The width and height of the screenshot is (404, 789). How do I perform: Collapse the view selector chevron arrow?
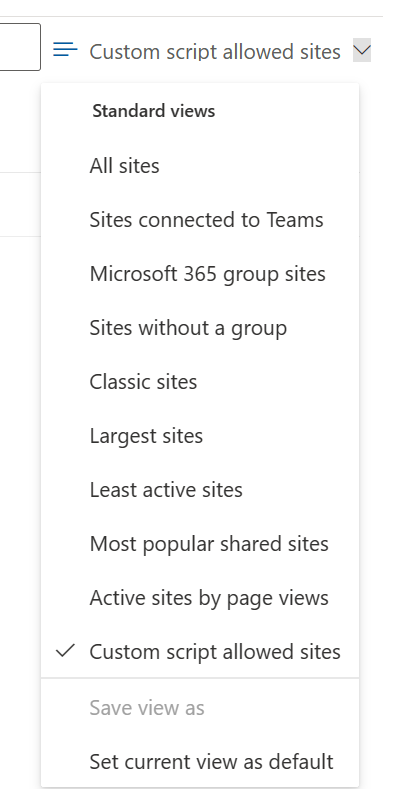[x=362, y=50]
